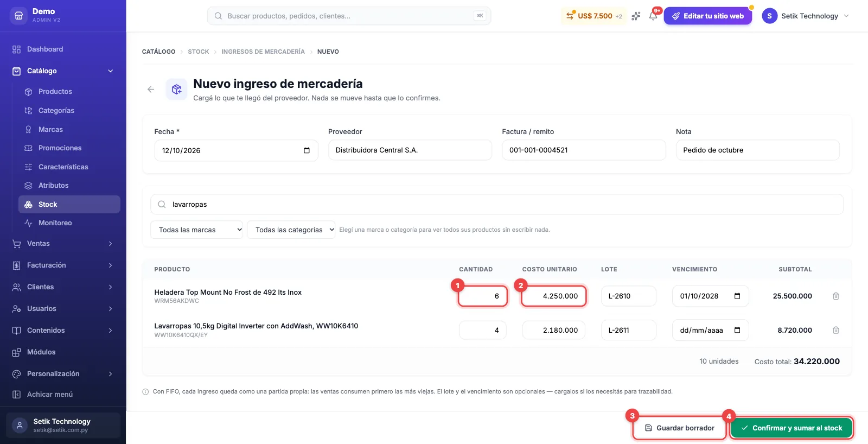Open the Todas las categorías dropdown
The height and width of the screenshot is (444, 868).
click(291, 230)
